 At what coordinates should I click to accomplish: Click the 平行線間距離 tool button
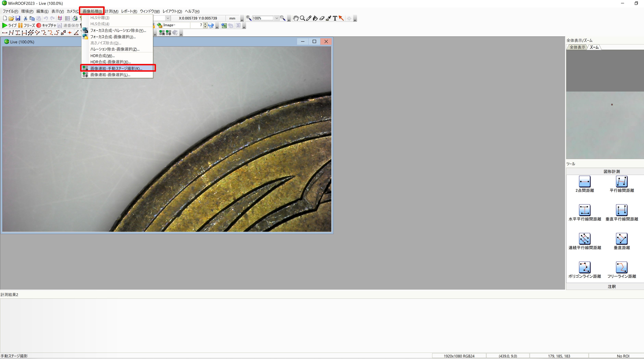click(622, 184)
